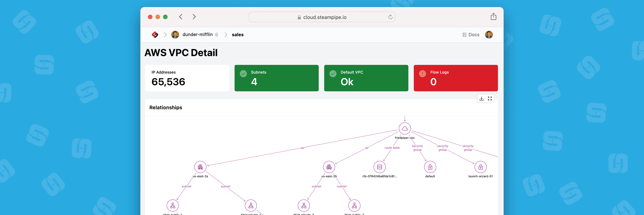Viewport: 644px width, 215px height.
Task: Go back with the browser back arrow
Action: pos(181,17)
